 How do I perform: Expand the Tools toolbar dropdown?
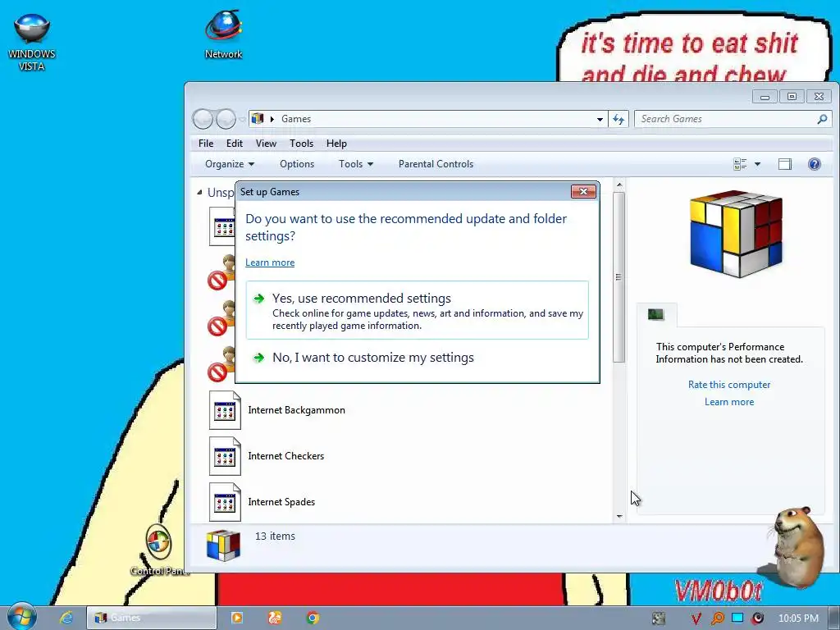356,164
